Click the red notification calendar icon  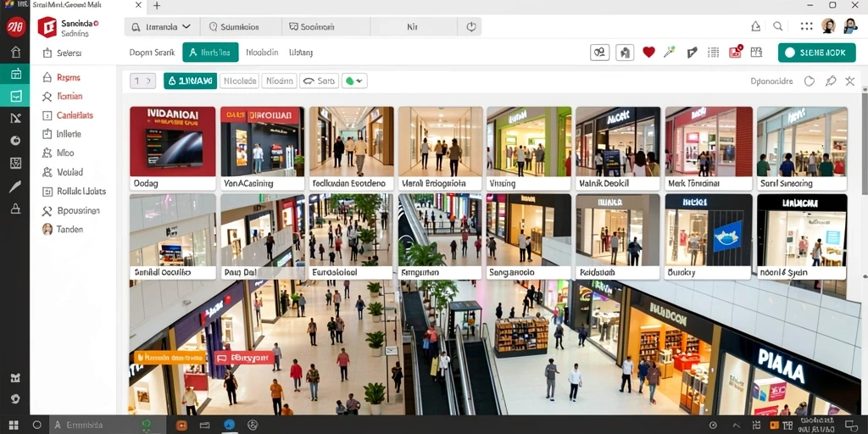point(736,52)
